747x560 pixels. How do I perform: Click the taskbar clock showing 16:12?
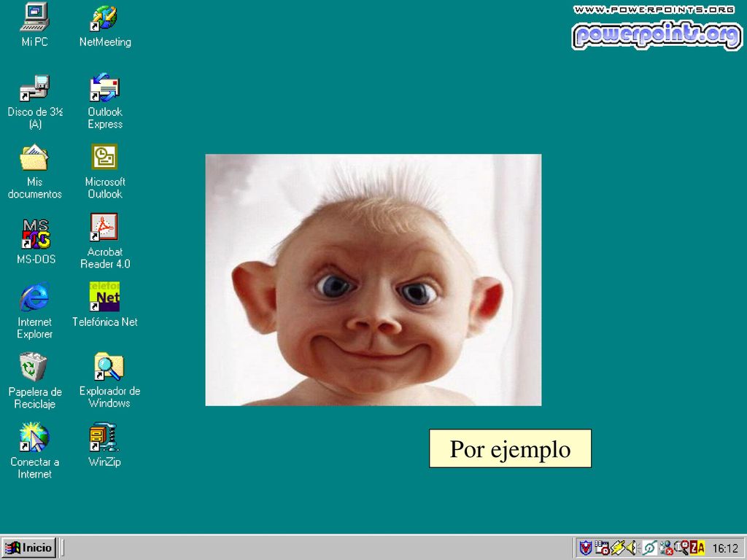click(725, 548)
